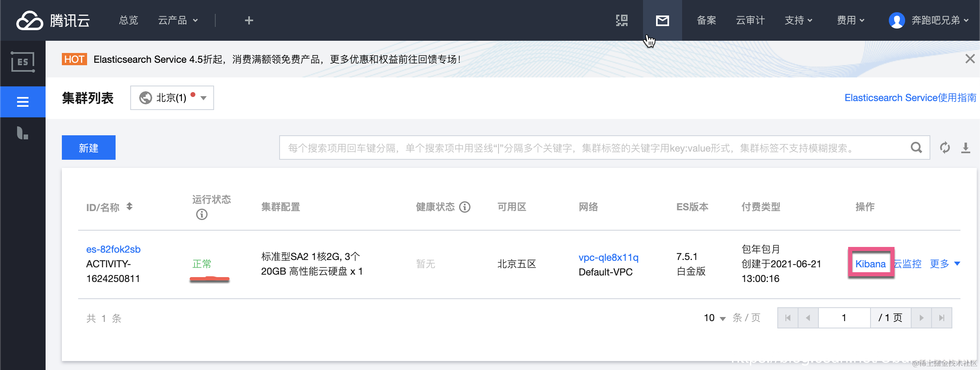This screenshot has height=370, width=980.
Task: Open the 奔跑吧兄弟 account dropdown
Action: [x=940, y=20]
